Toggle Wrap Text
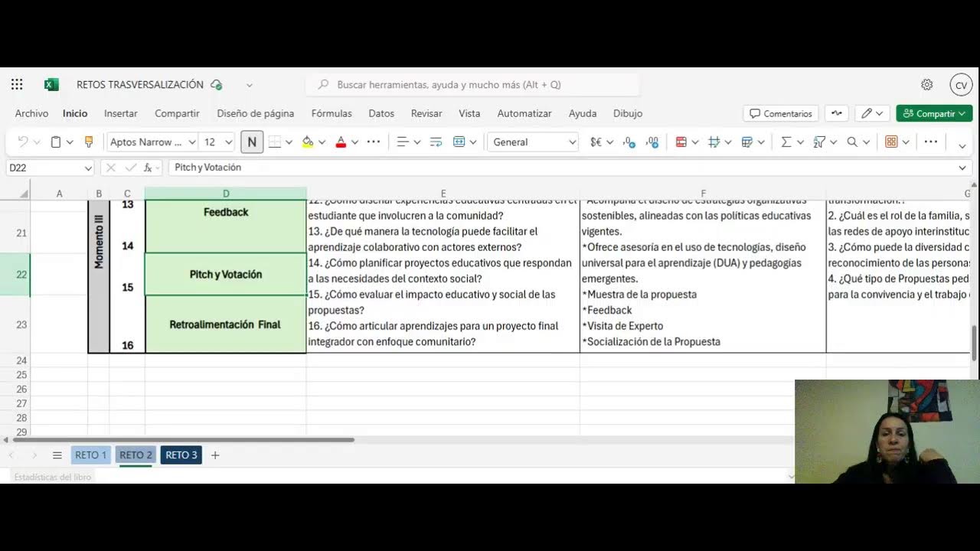 436,142
